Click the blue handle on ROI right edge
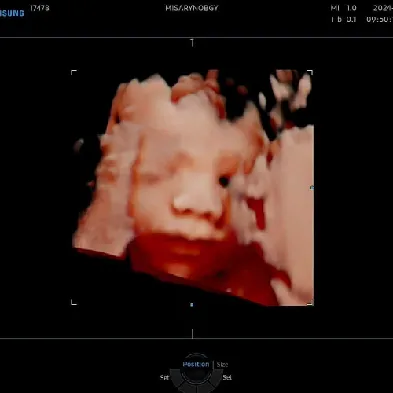Viewport: 393px width, 393px height. point(312,188)
